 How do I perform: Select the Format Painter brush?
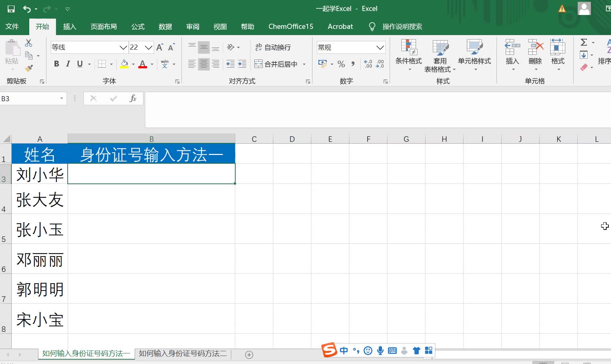tap(29, 68)
